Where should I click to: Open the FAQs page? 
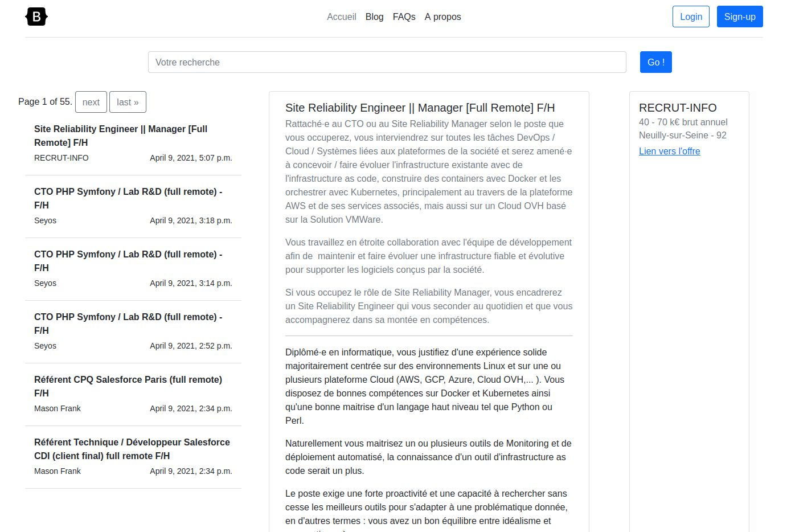coord(404,17)
